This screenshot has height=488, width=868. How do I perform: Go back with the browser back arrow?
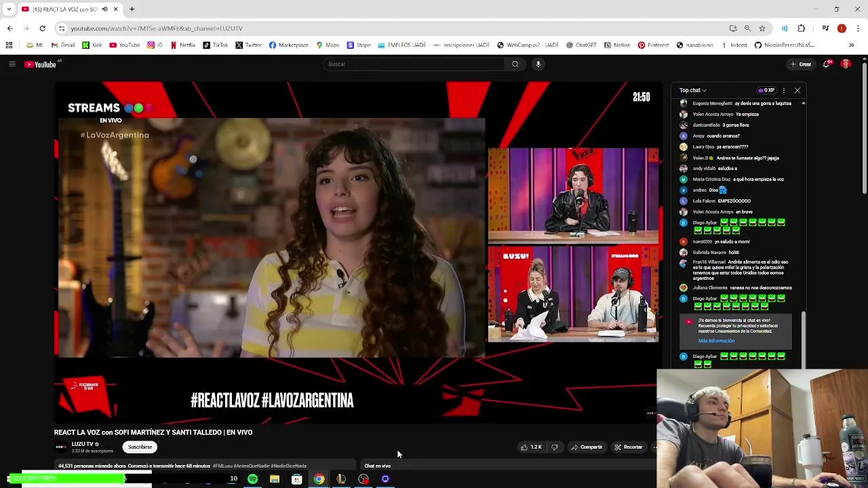[x=9, y=28]
